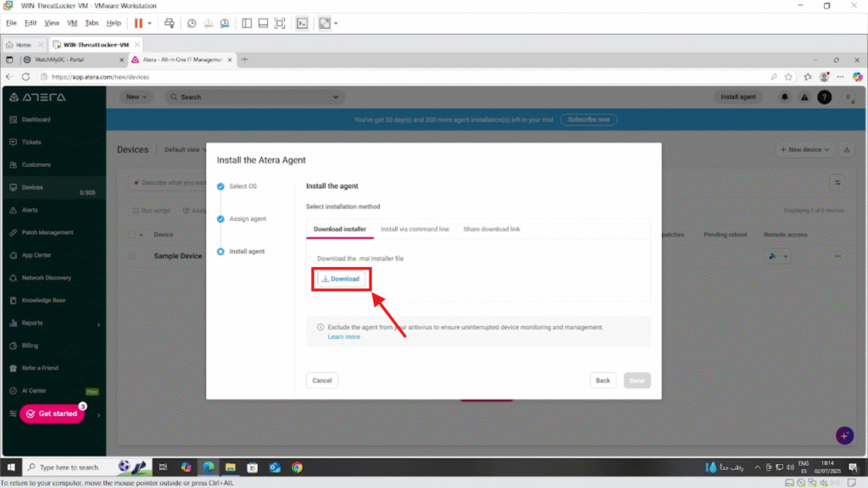Open the purple AI assistant sparkle button

(x=845, y=435)
